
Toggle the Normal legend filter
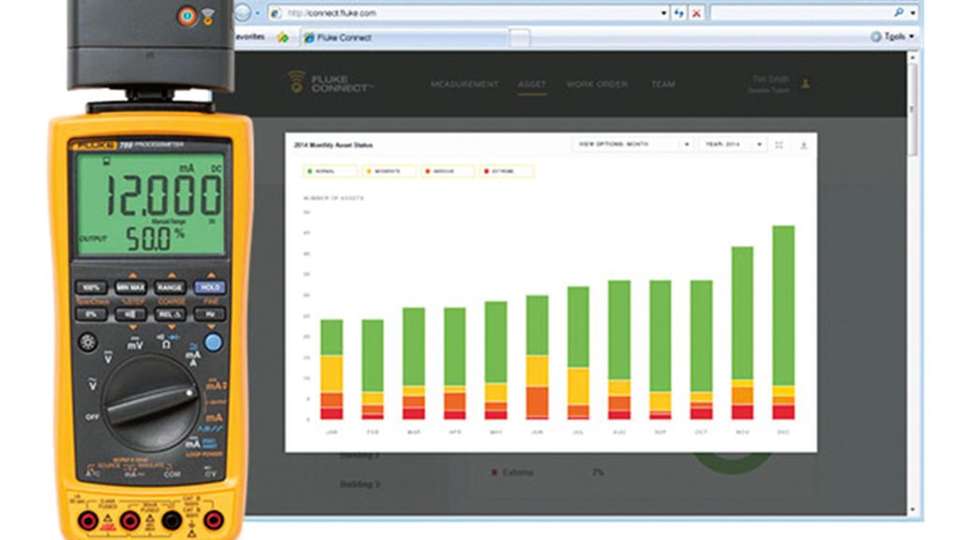pos(330,171)
